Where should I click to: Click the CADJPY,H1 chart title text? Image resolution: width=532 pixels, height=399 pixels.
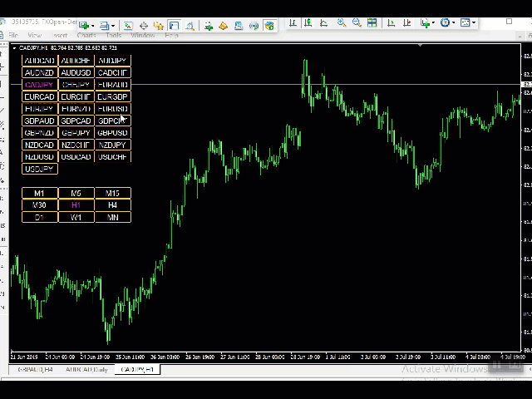pos(33,48)
